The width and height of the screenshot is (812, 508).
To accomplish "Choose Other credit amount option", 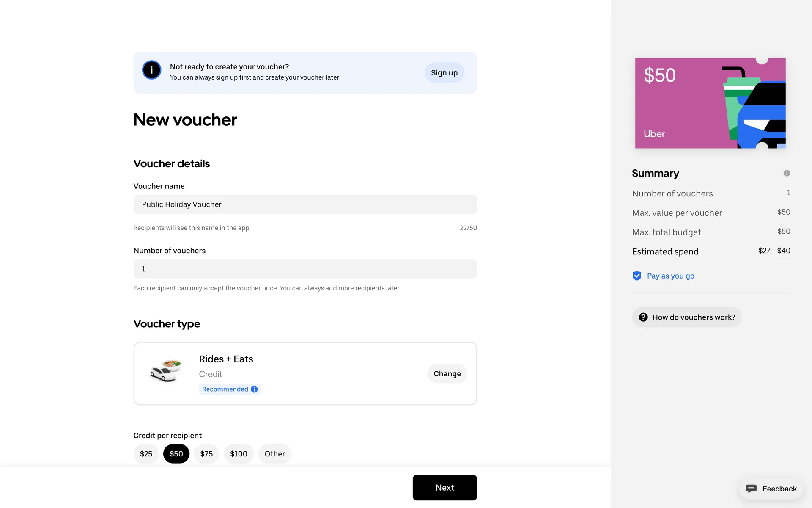I will (275, 454).
